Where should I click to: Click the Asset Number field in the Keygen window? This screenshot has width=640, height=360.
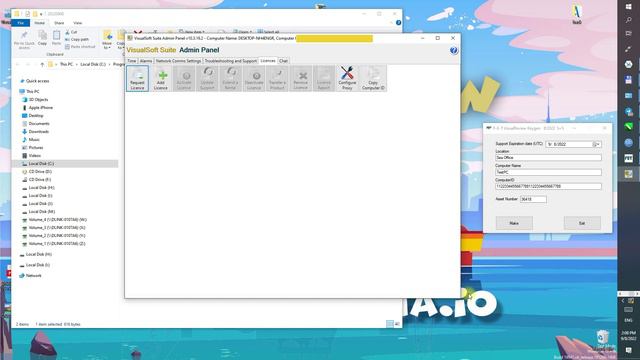pos(533,199)
